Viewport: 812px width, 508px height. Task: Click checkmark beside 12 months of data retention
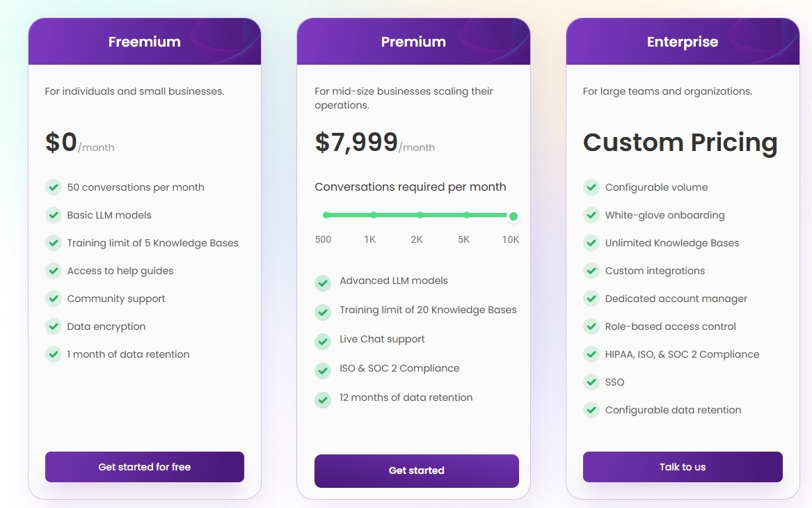click(323, 399)
